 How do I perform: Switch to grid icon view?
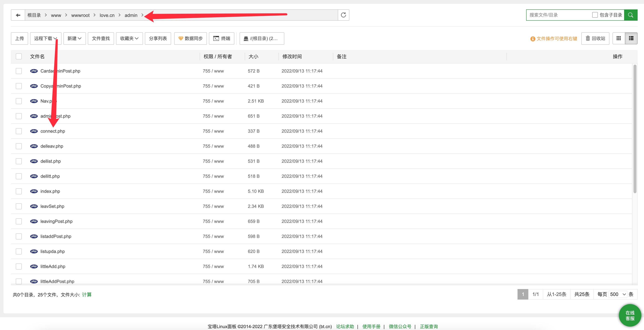(x=618, y=38)
